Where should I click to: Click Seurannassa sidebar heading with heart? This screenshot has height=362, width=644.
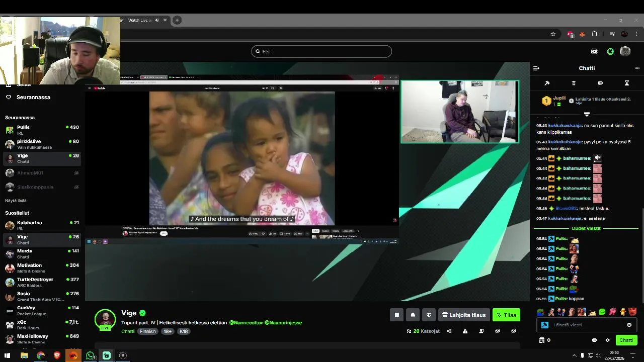tap(28, 97)
